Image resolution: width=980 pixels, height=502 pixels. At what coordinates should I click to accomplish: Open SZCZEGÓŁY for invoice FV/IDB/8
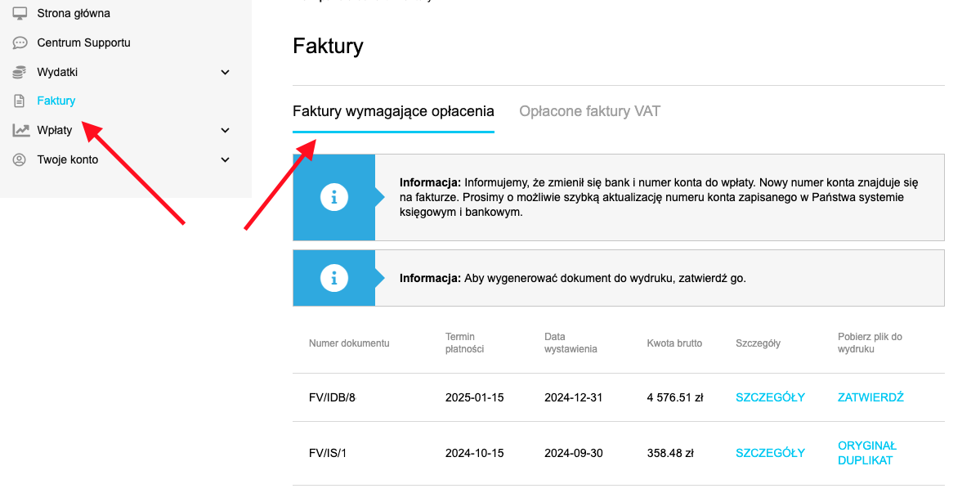point(770,397)
